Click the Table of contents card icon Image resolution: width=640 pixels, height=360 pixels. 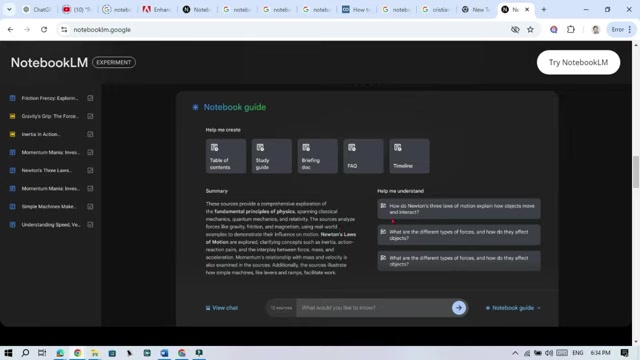point(214,147)
